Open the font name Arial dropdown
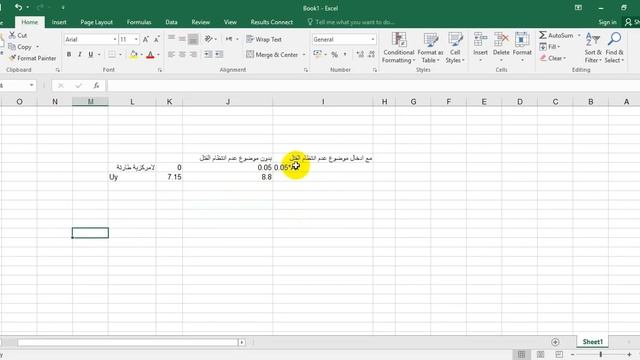This screenshot has width=640, height=360. pyautogui.click(x=115, y=39)
